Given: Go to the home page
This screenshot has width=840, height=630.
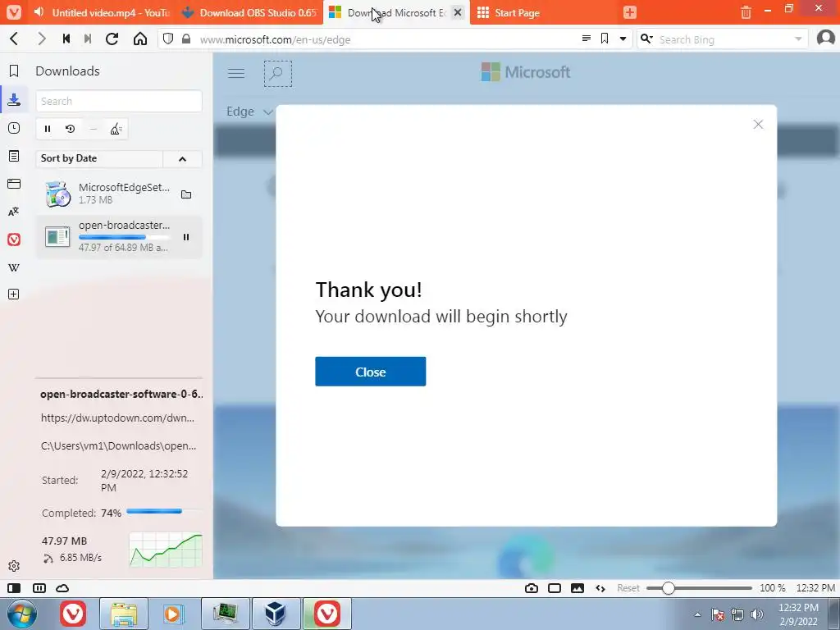Looking at the screenshot, I should point(140,39).
